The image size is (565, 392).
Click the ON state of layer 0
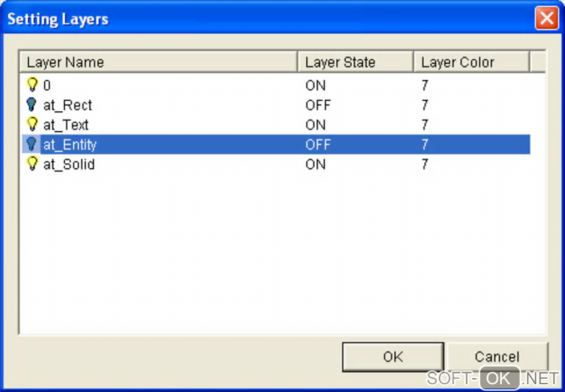click(315, 85)
